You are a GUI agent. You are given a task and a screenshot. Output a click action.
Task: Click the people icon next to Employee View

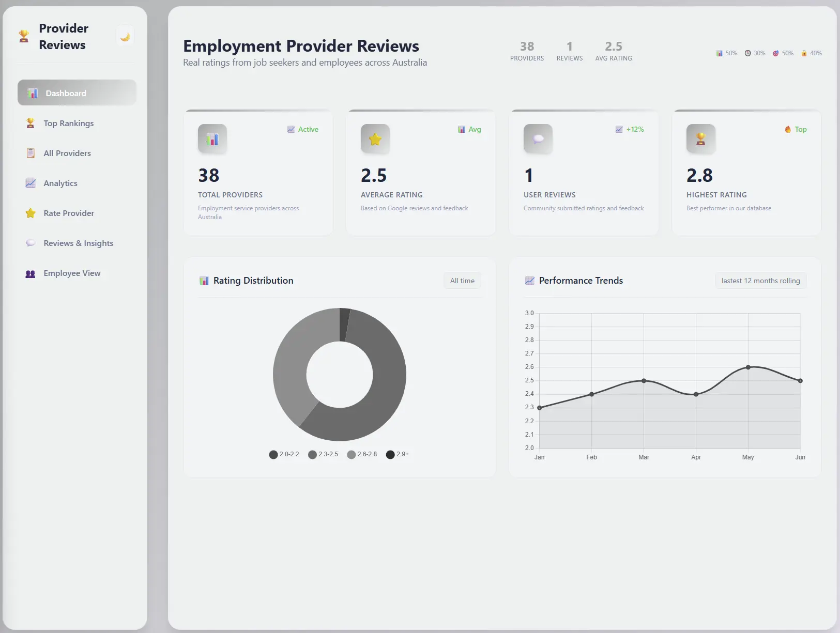(x=30, y=273)
